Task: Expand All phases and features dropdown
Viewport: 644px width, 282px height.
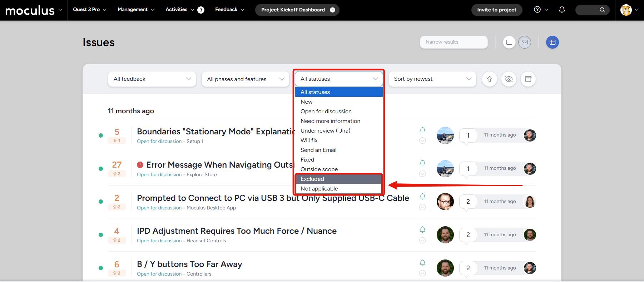Action: pyautogui.click(x=246, y=79)
